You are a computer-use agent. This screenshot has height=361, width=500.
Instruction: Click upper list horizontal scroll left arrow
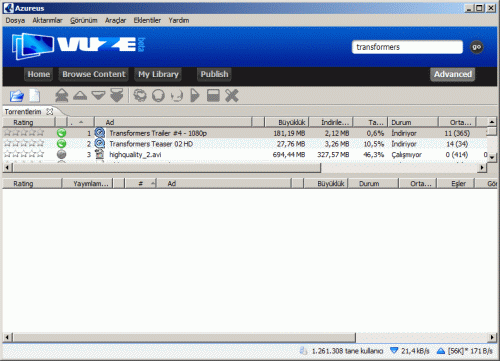[7, 168]
